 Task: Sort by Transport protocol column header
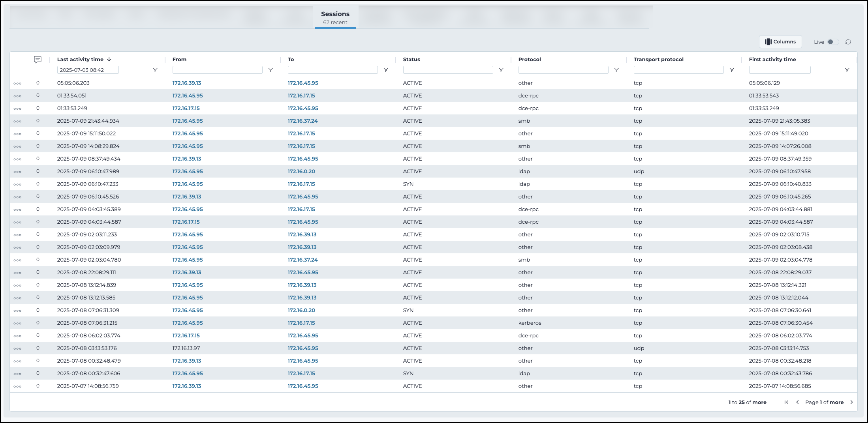(658, 60)
